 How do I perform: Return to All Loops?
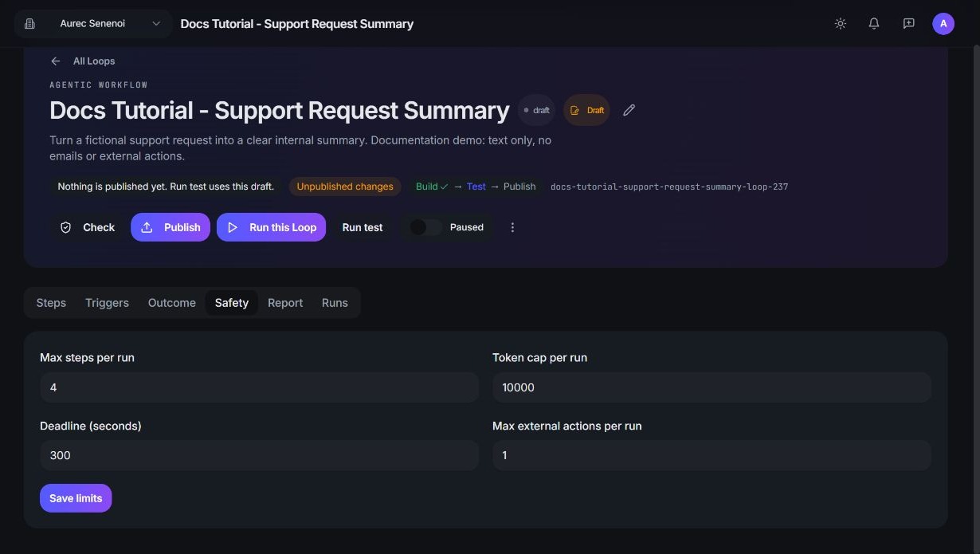94,61
